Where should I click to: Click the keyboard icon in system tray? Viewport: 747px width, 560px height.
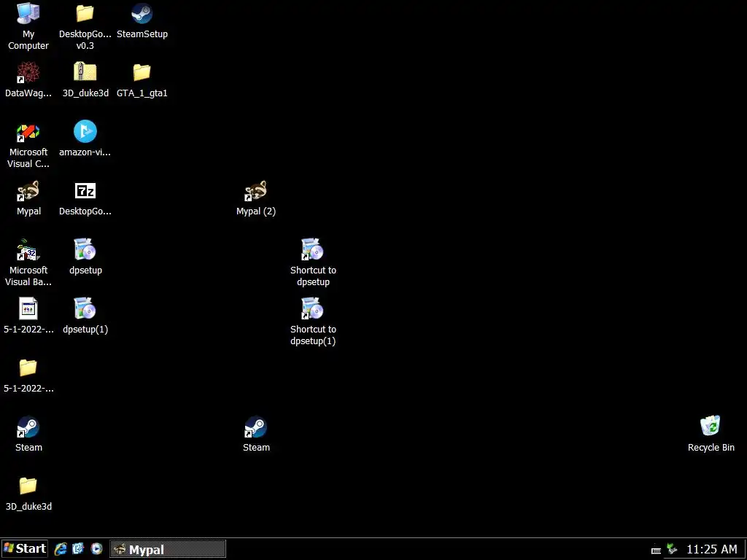click(x=656, y=550)
